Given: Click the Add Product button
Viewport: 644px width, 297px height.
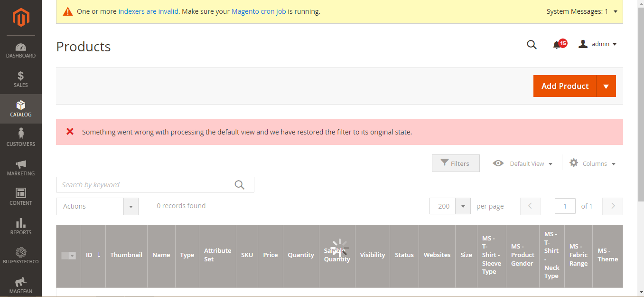Looking at the screenshot, I should click(x=564, y=86).
